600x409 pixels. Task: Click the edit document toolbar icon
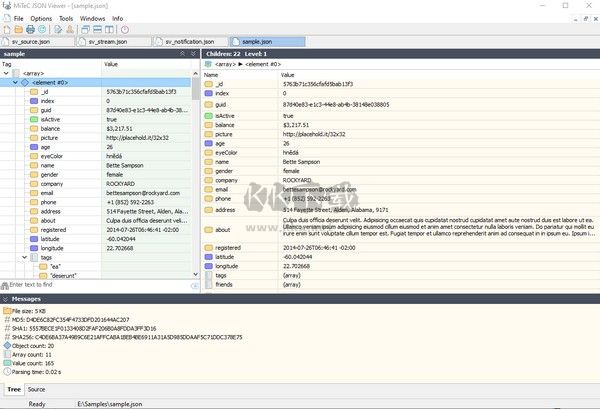pyautogui.click(x=58, y=30)
